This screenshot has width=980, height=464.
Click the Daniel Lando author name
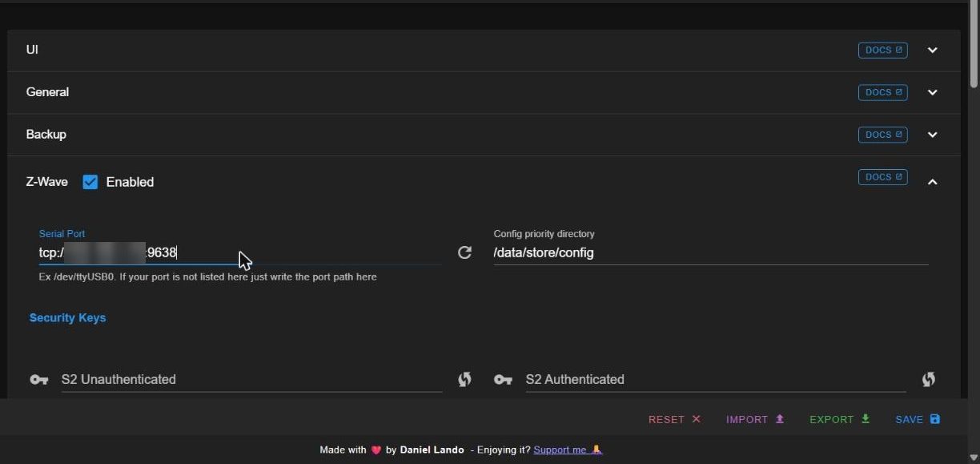[x=432, y=450]
